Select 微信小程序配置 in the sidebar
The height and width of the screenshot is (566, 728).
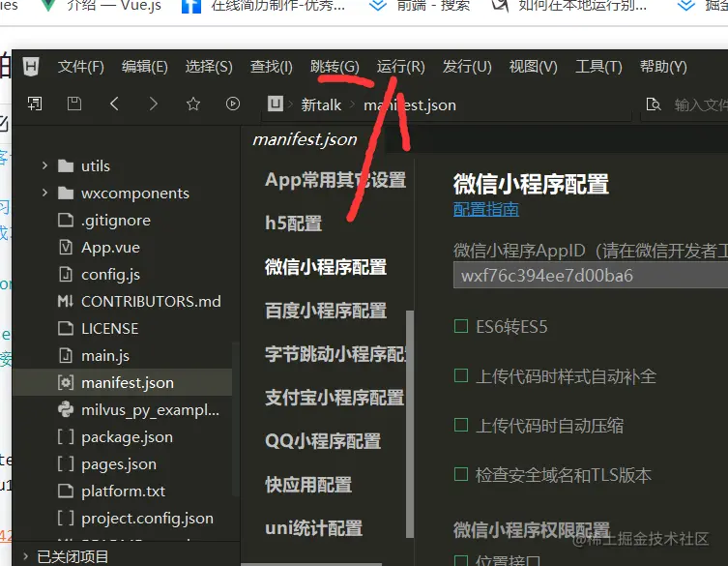(x=326, y=267)
